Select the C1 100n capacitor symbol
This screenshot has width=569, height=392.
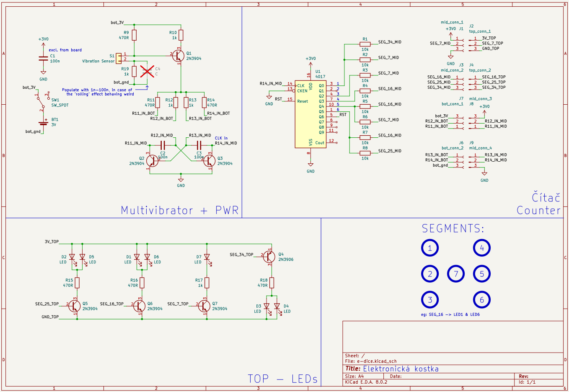(43, 59)
